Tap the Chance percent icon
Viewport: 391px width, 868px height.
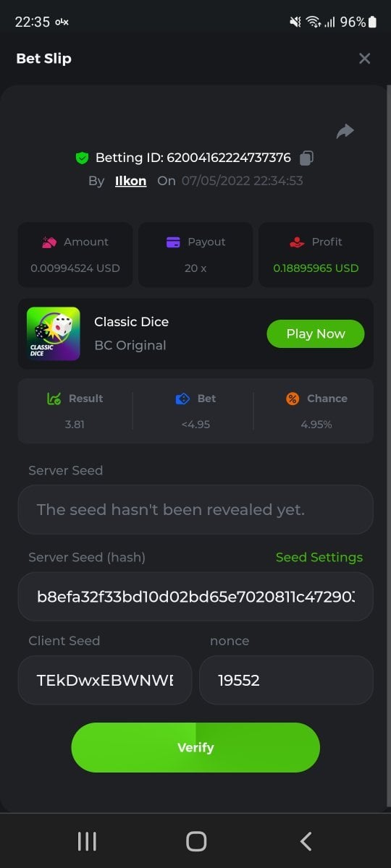coord(293,399)
